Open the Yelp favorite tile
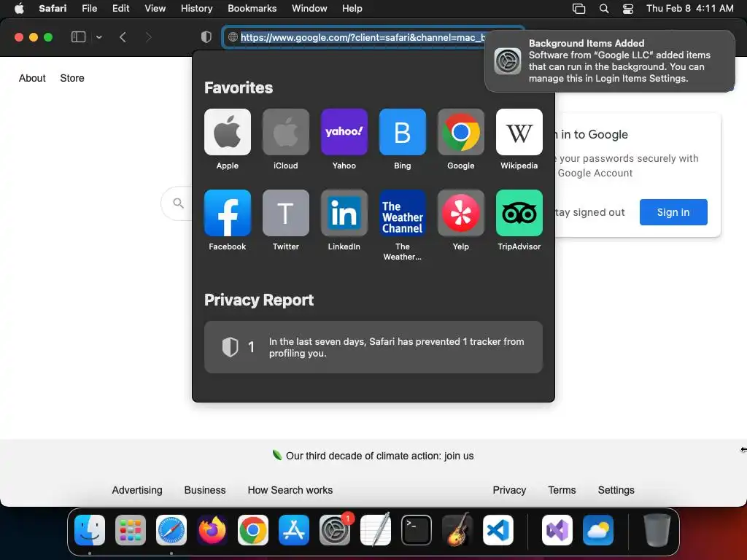The image size is (747, 560). (461, 213)
